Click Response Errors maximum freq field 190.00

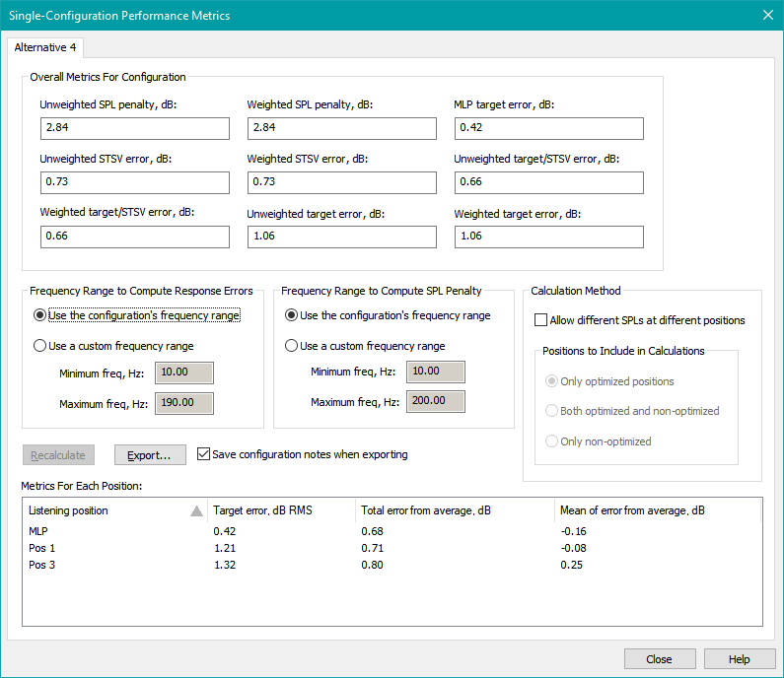[184, 403]
